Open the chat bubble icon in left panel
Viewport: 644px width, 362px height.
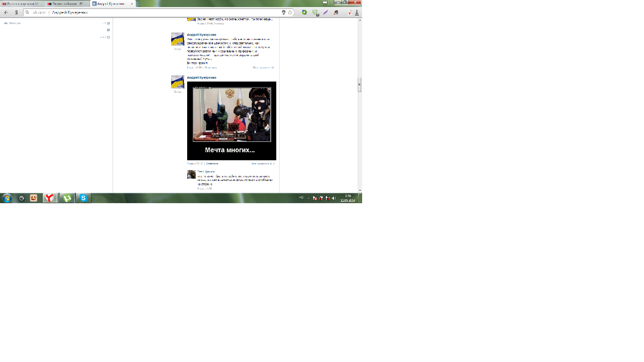(x=108, y=30)
